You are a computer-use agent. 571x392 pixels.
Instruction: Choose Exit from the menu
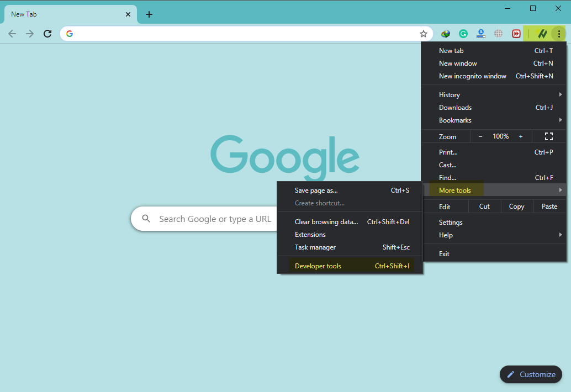point(494,253)
